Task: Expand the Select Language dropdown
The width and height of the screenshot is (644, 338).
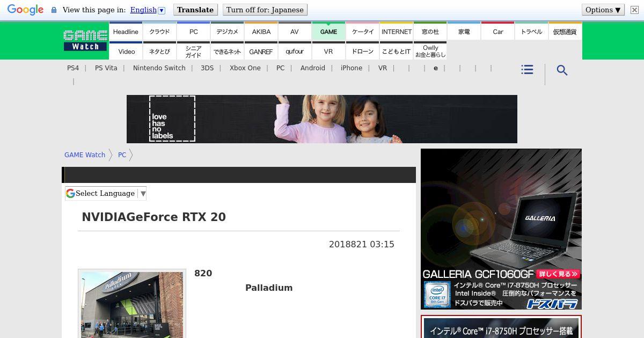Action: 106,193
